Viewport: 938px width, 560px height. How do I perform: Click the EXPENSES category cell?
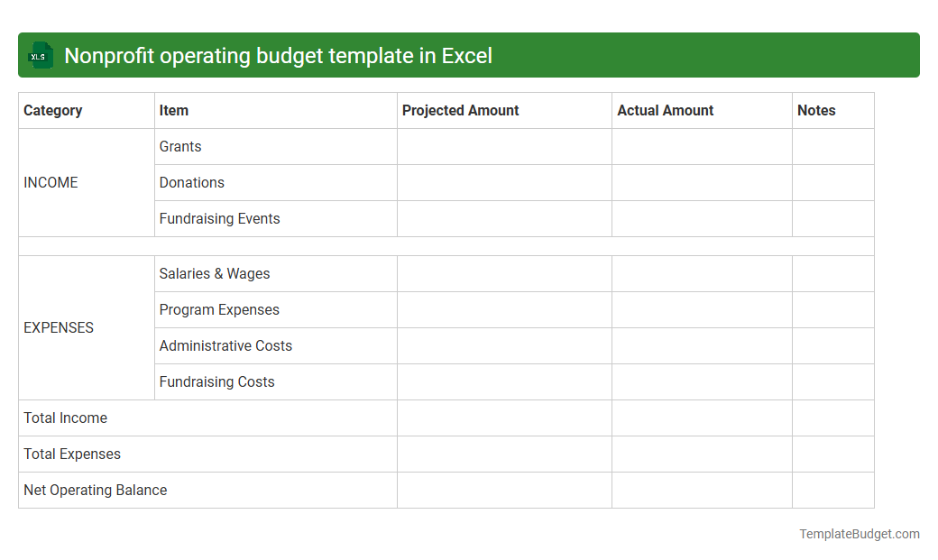point(59,327)
